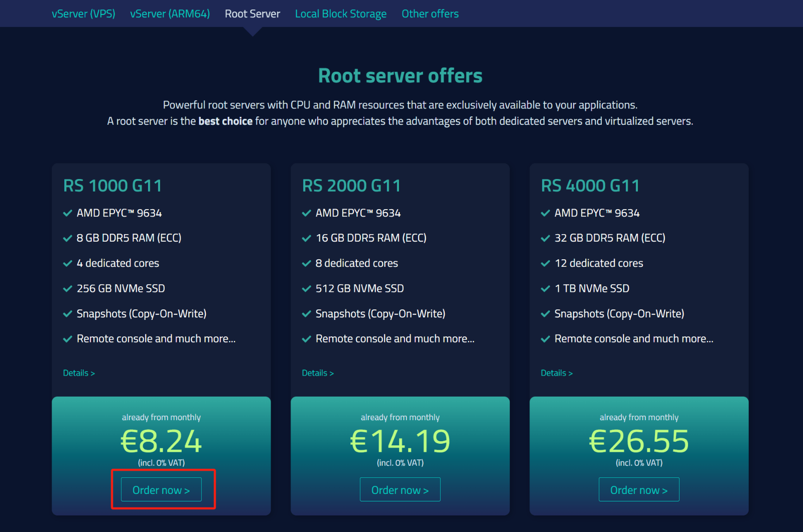Click the RS 4000 G11 plan title
The image size is (803, 532).
click(x=590, y=186)
